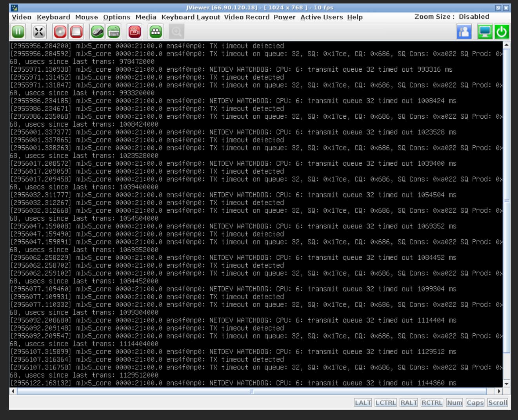Start video recording icon
This screenshot has height=420, width=518.
[135, 32]
